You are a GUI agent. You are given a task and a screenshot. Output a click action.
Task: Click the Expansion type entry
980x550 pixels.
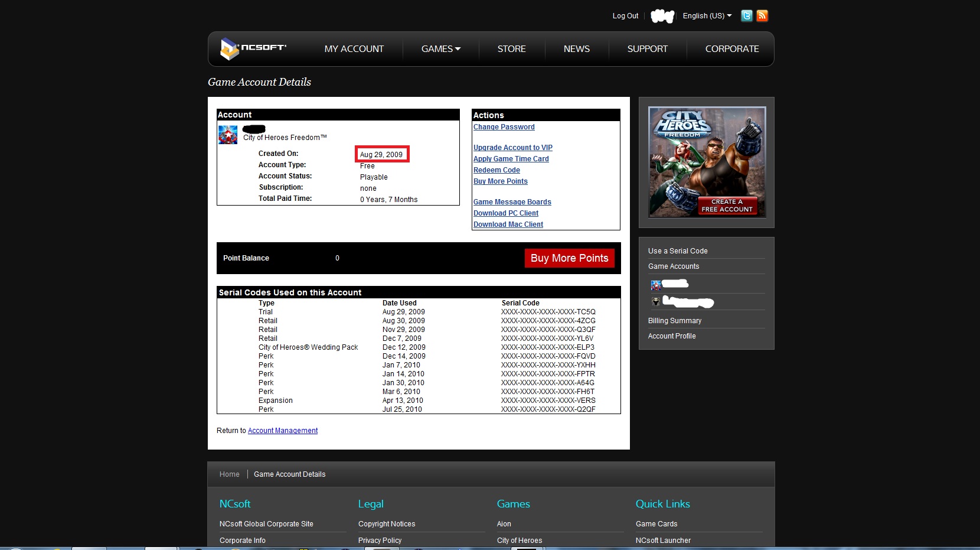[x=276, y=401]
